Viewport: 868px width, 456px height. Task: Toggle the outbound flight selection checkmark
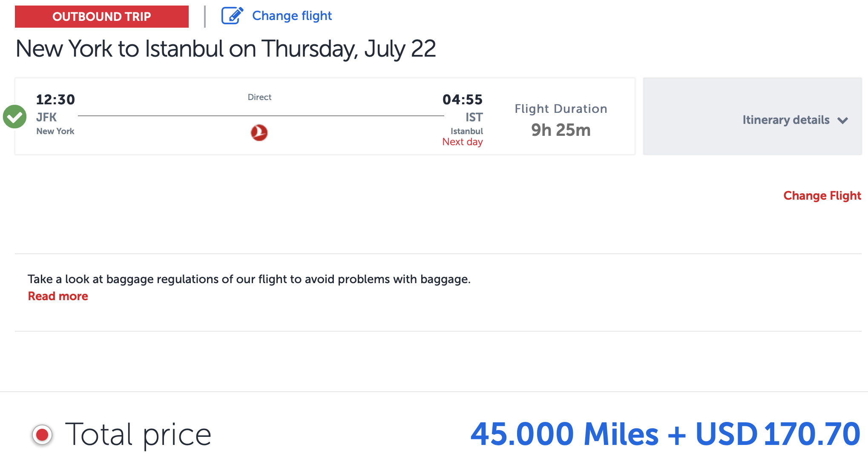tap(14, 116)
